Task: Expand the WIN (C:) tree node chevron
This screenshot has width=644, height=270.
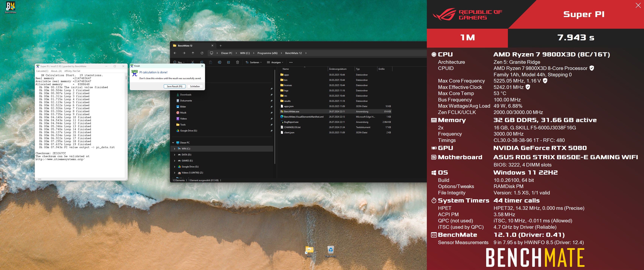Action: [174, 149]
